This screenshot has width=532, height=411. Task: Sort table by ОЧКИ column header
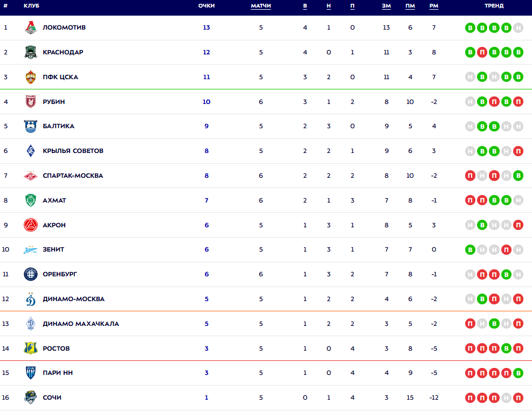[x=206, y=6]
